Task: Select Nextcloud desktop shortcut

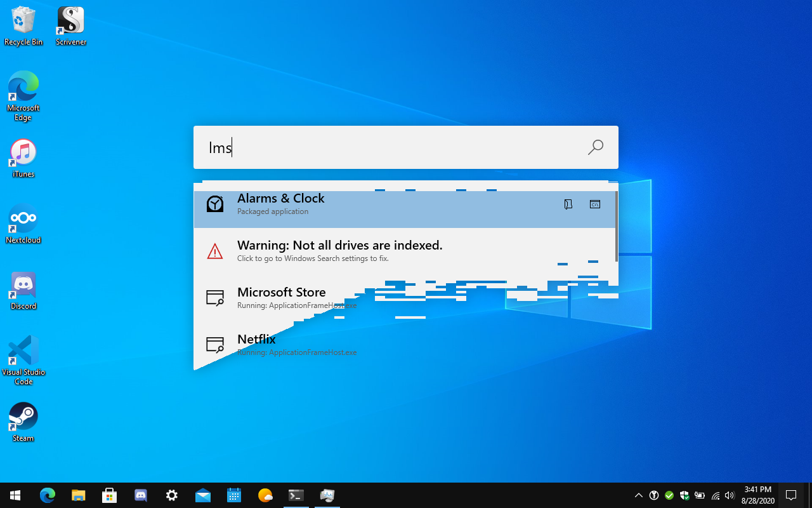Action: coord(23,225)
